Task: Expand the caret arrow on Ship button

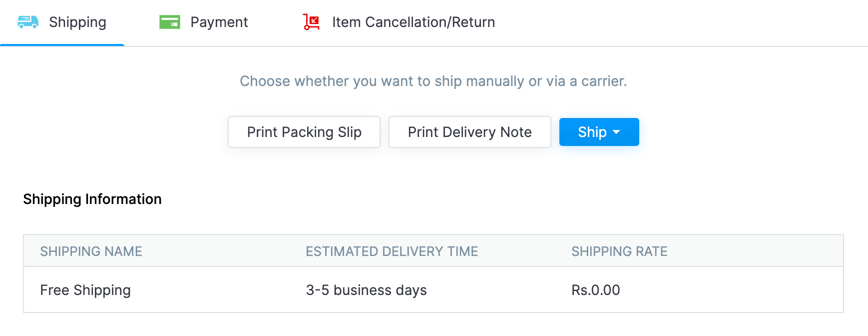Action: [x=616, y=132]
